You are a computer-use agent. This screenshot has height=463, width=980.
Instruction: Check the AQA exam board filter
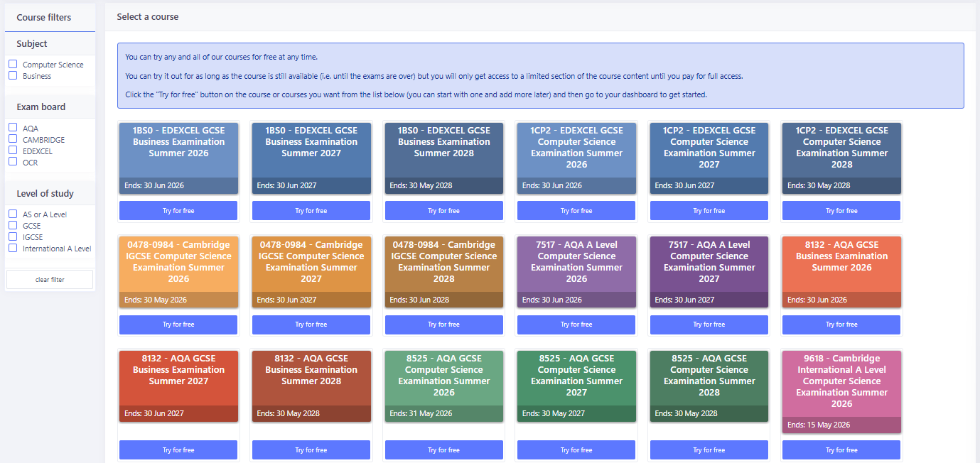tap(13, 128)
